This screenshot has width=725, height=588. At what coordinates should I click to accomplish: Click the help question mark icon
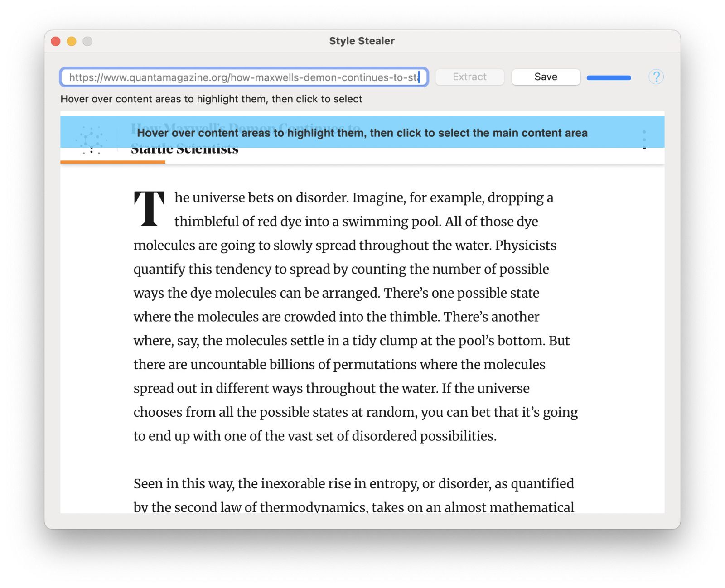click(656, 77)
